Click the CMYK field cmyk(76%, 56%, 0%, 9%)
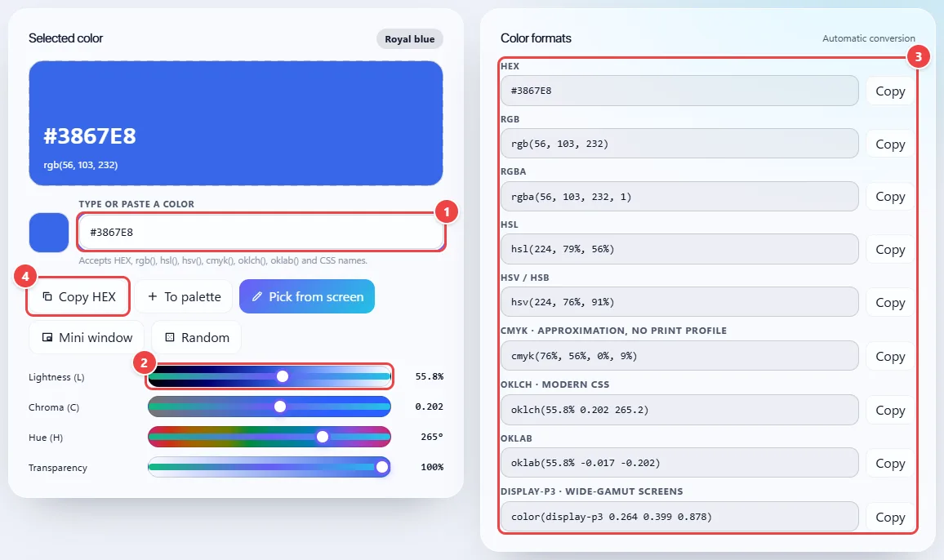The width and height of the screenshot is (944, 560). [x=679, y=356]
